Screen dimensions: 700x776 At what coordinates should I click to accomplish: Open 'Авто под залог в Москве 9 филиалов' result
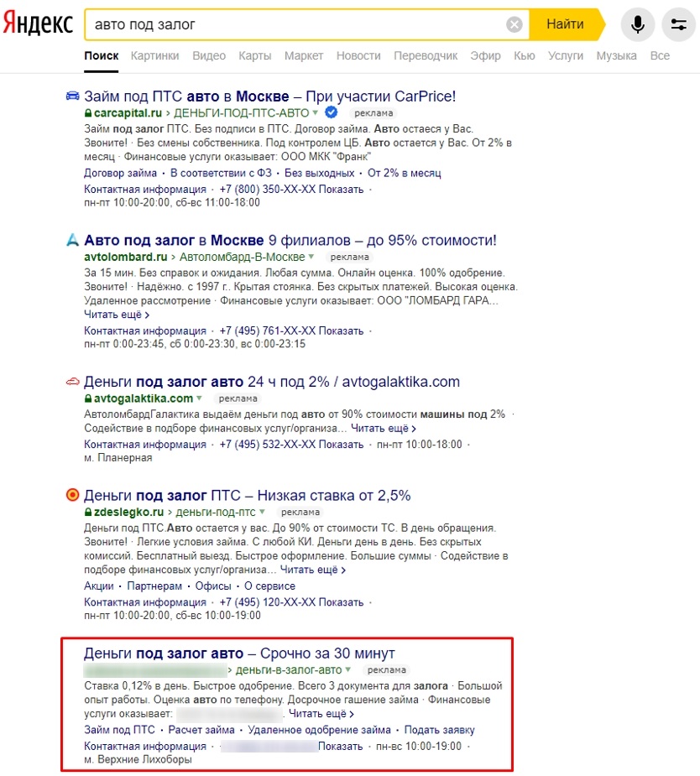pos(290,240)
